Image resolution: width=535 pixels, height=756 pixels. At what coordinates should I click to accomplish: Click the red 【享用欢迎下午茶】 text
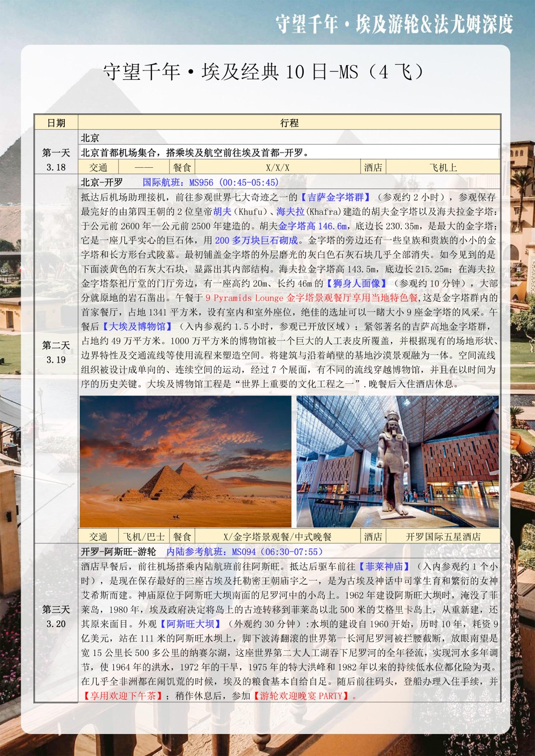pos(123,696)
